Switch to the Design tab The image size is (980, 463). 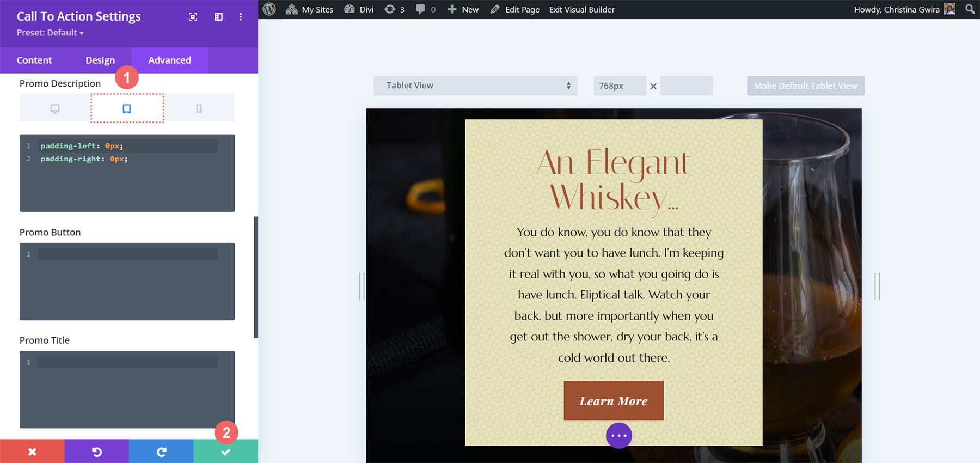(x=100, y=60)
